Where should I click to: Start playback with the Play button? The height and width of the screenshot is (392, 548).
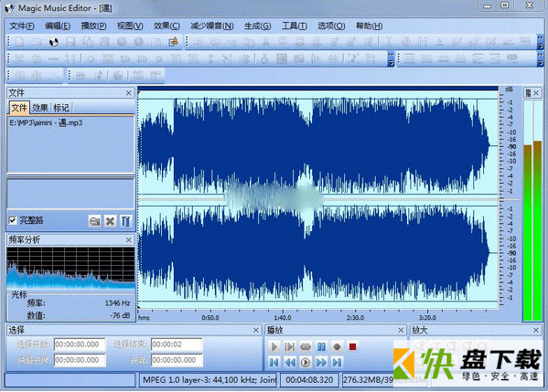tap(274, 346)
